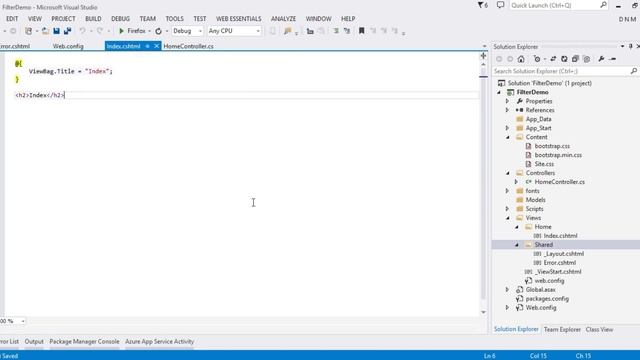This screenshot has width=640, height=360.
Task: Select Error.cshtml in Solution Explorer
Action: pos(560,263)
